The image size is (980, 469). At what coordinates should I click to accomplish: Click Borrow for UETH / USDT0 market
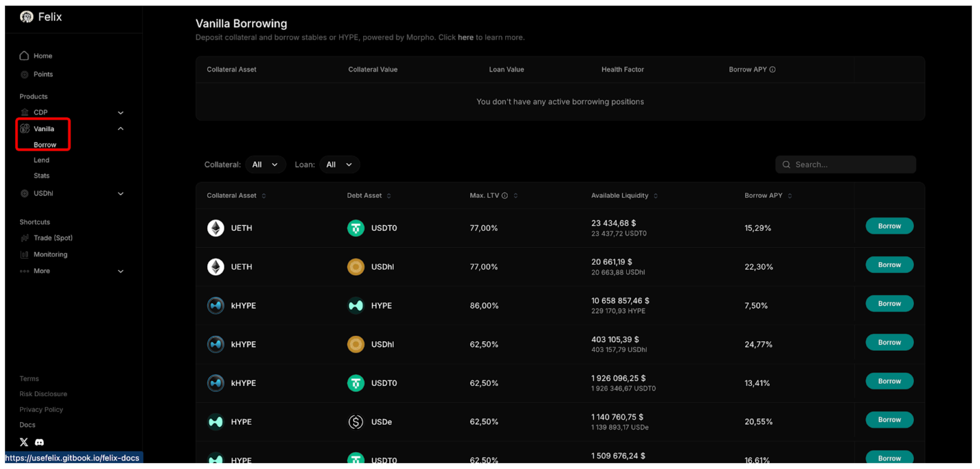(889, 226)
